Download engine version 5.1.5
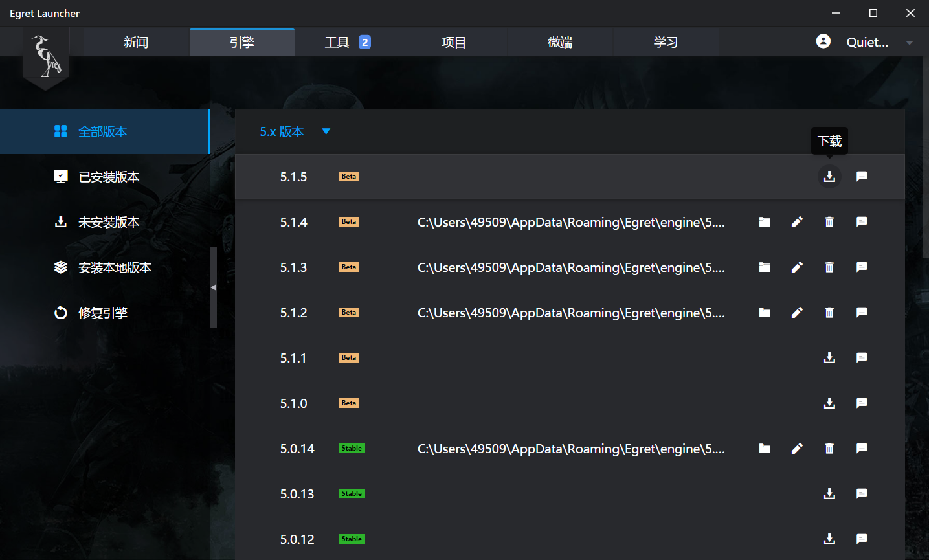 pos(829,177)
